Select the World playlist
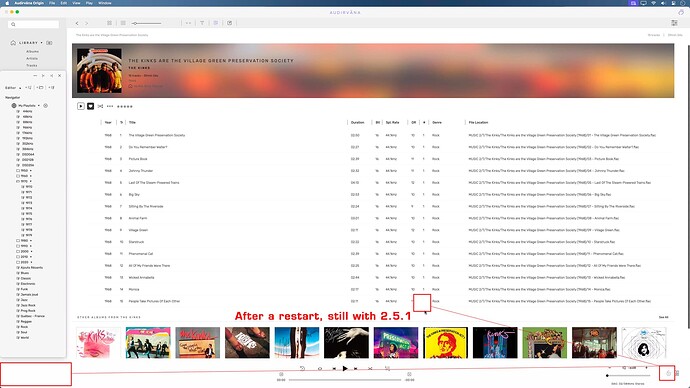This screenshot has width=690, height=388. tap(25, 338)
